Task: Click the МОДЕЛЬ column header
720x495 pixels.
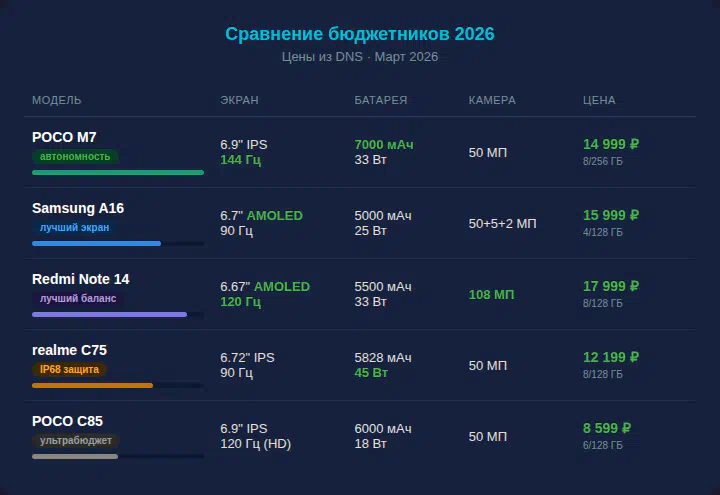Action: pos(56,100)
